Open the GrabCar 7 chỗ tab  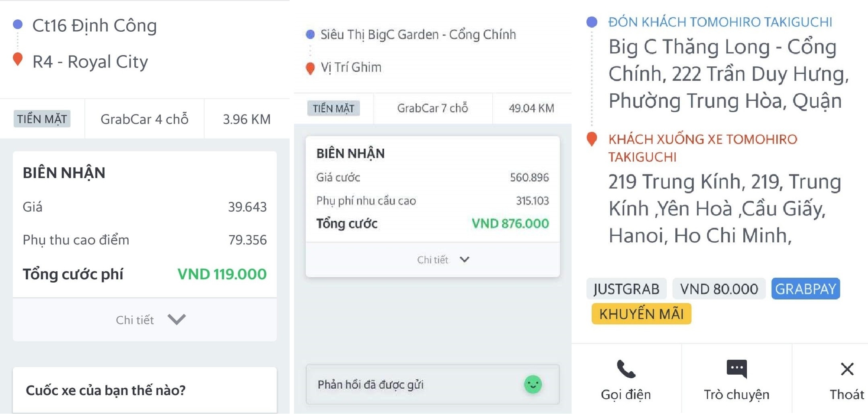(432, 108)
